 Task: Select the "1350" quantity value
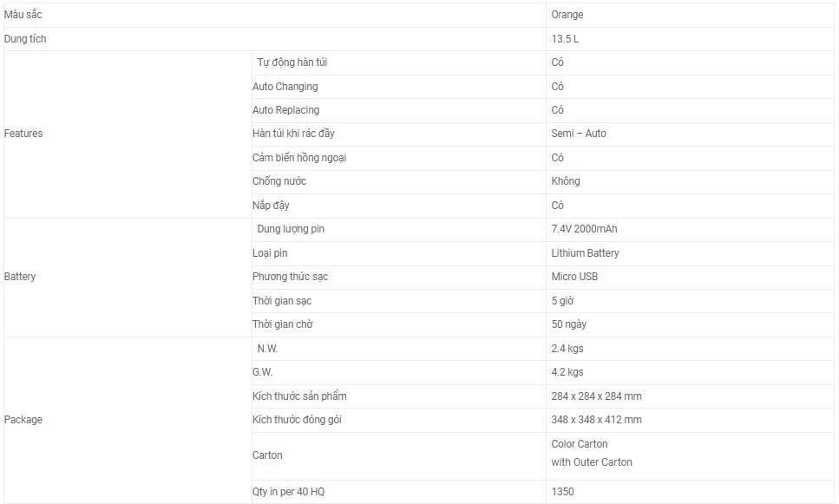pyautogui.click(x=563, y=492)
